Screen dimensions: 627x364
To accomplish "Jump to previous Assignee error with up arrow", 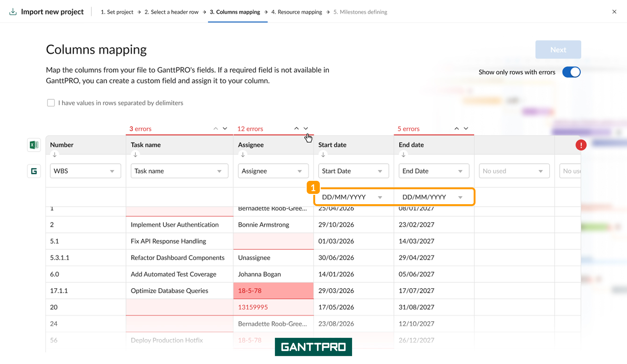I will click(296, 128).
